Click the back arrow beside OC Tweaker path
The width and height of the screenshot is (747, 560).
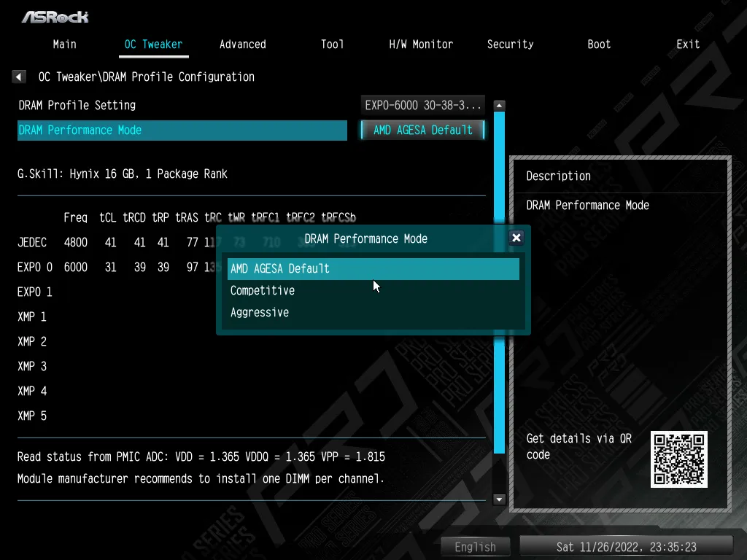click(18, 77)
